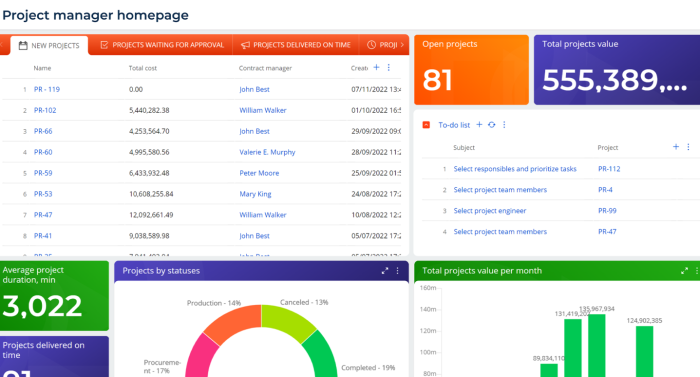This screenshot has width=700, height=377.
Task: Select the green Completed donut segment
Action: point(322,355)
